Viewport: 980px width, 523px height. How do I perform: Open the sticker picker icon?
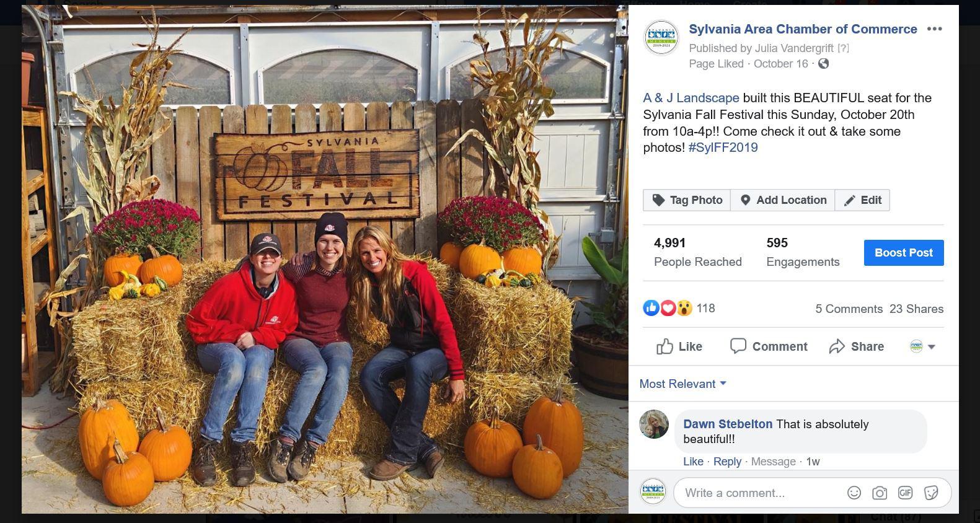(x=930, y=493)
